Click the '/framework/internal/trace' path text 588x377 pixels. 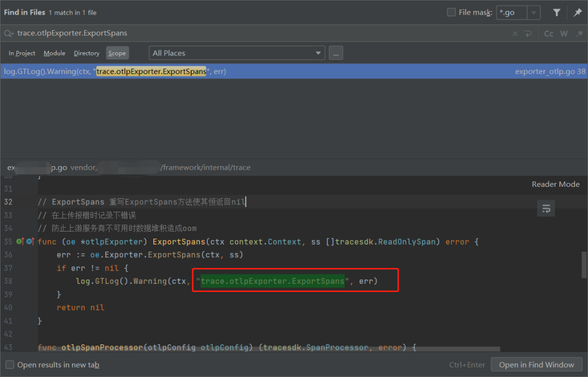pyautogui.click(x=205, y=167)
